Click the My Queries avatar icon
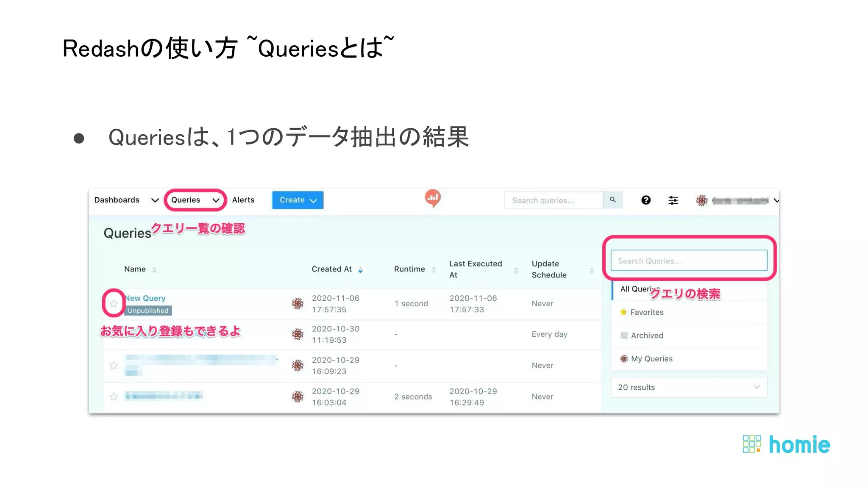The height and width of the screenshot is (488, 868). click(x=624, y=359)
